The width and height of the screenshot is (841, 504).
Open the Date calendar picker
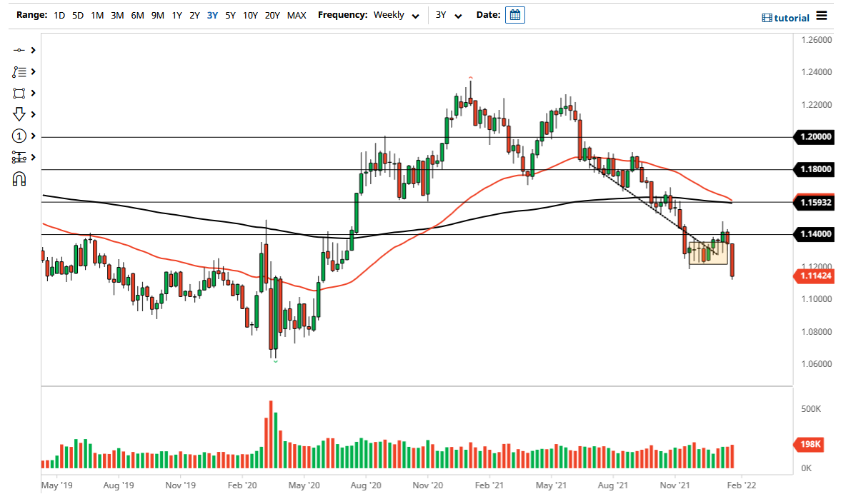pyautogui.click(x=515, y=14)
